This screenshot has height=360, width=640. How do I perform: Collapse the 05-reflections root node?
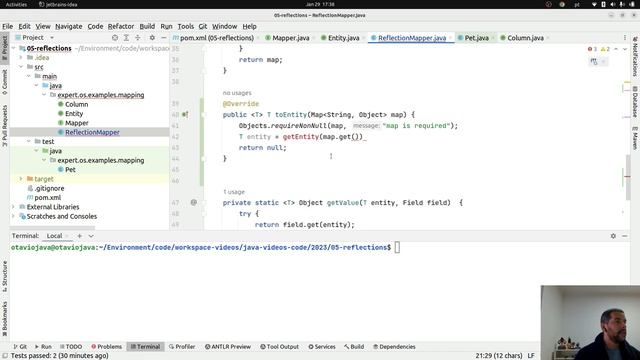click(x=13, y=48)
